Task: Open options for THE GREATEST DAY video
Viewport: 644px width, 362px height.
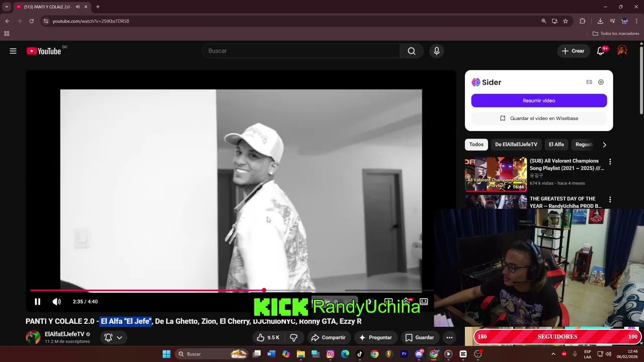Action: [610, 200]
